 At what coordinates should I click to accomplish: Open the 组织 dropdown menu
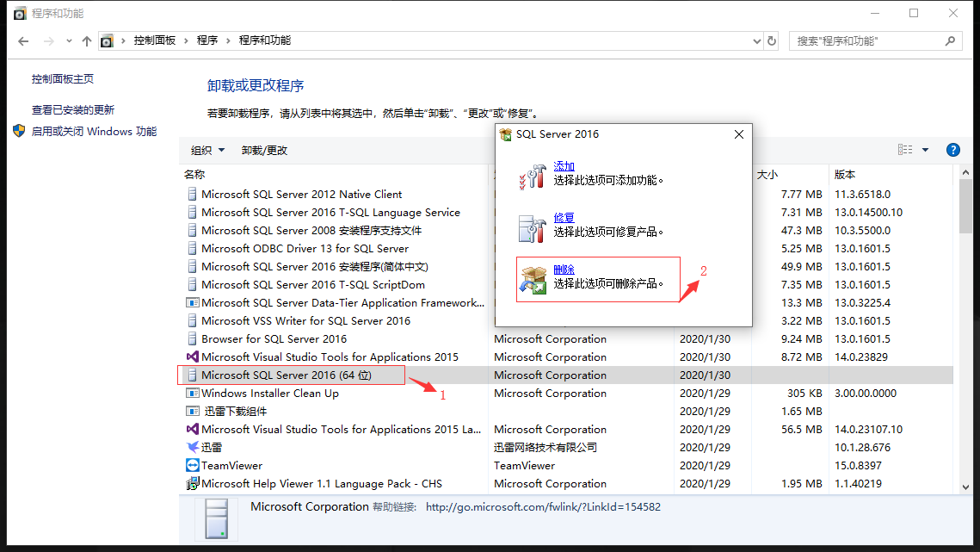pyautogui.click(x=207, y=150)
